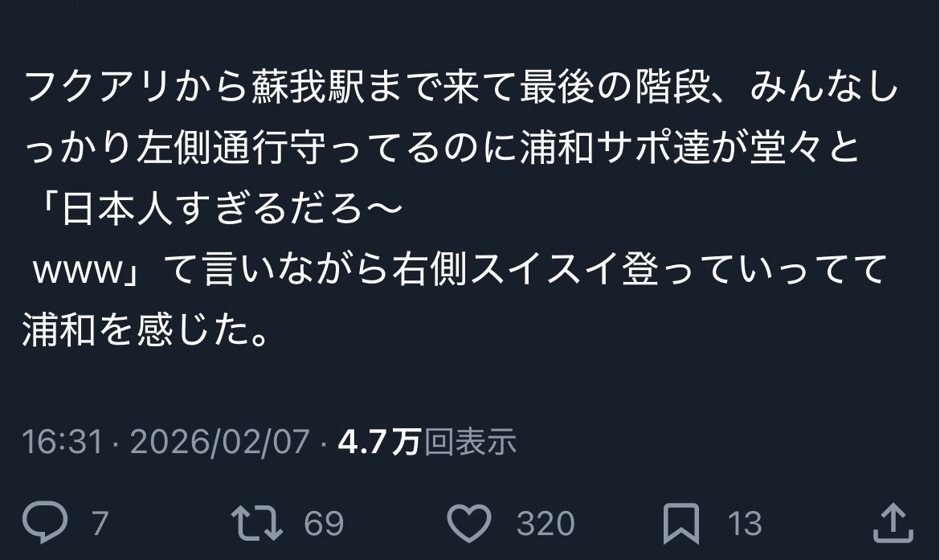Click the word 蘇我駅 in the post

(309, 88)
